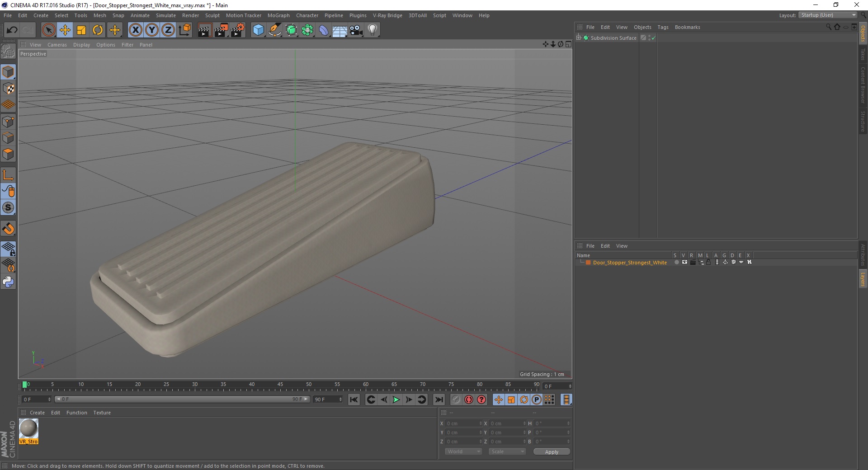Click the timeline range preview slider
The width and height of the screenshot is (868, 470).
pyautogui.click(x=182, y=399)
